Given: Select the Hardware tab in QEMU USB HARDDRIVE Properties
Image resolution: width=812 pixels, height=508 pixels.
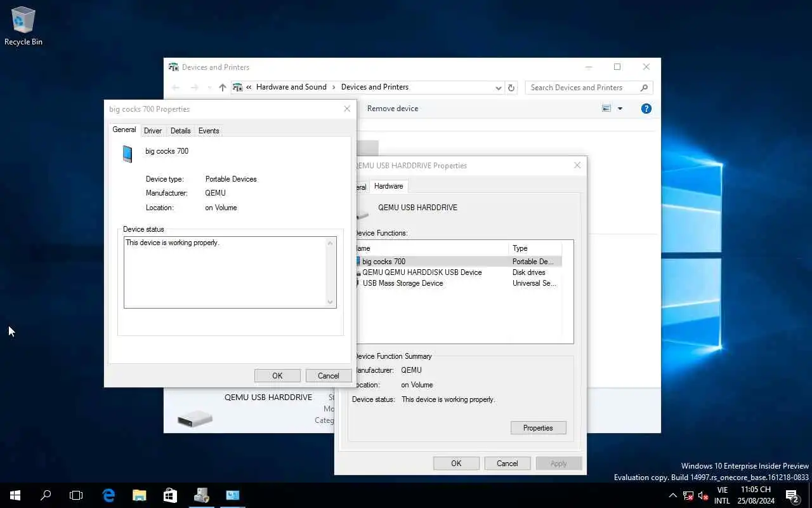Looking at the screenshot, I should pos(388,186).
